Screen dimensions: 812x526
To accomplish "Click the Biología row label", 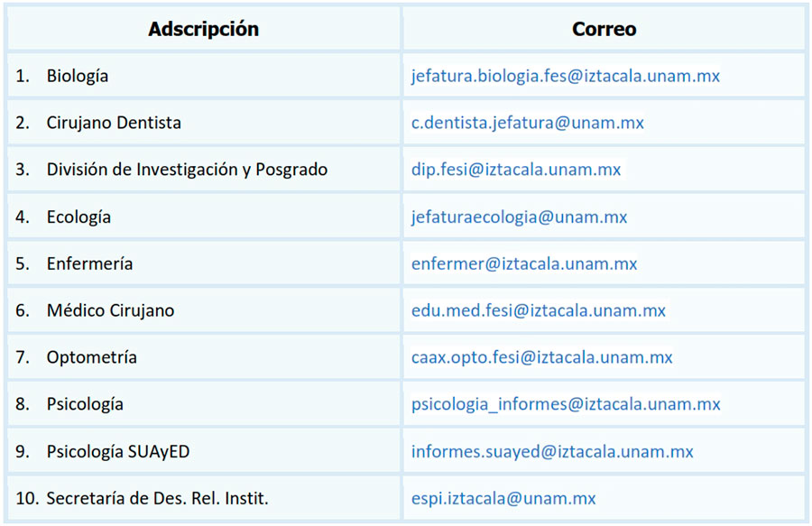I will pyautogui.click(x=78, y=76).
